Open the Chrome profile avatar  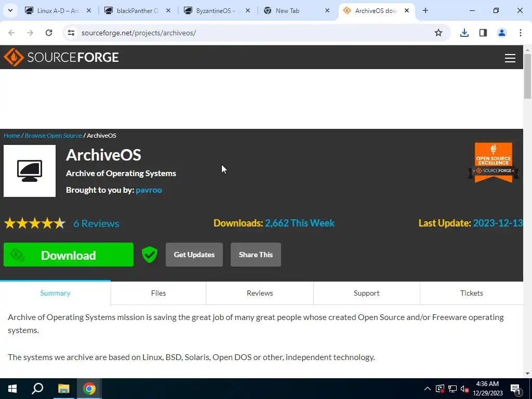click(x=501, y=33)
